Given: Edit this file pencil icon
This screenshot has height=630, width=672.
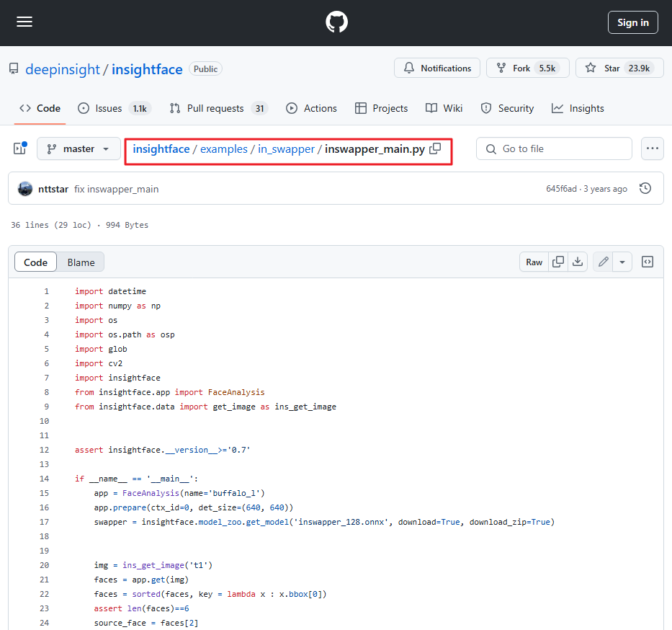Looking at the screenshot, I should tap(603, 262).
